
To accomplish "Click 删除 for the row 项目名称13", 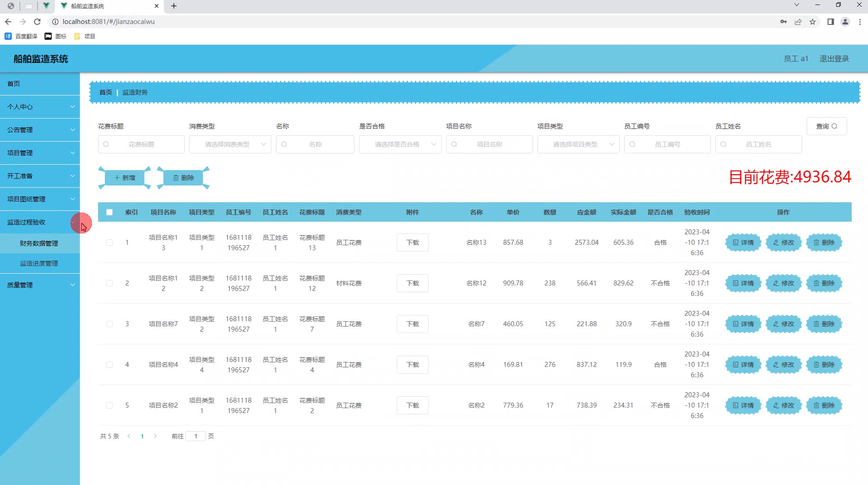I will 824,242.
